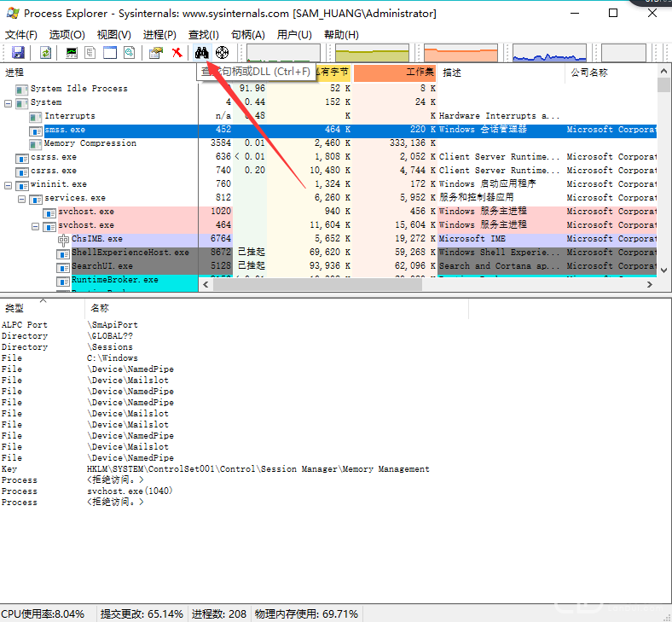Click the horizontal scrollbar left arrow

206,285
